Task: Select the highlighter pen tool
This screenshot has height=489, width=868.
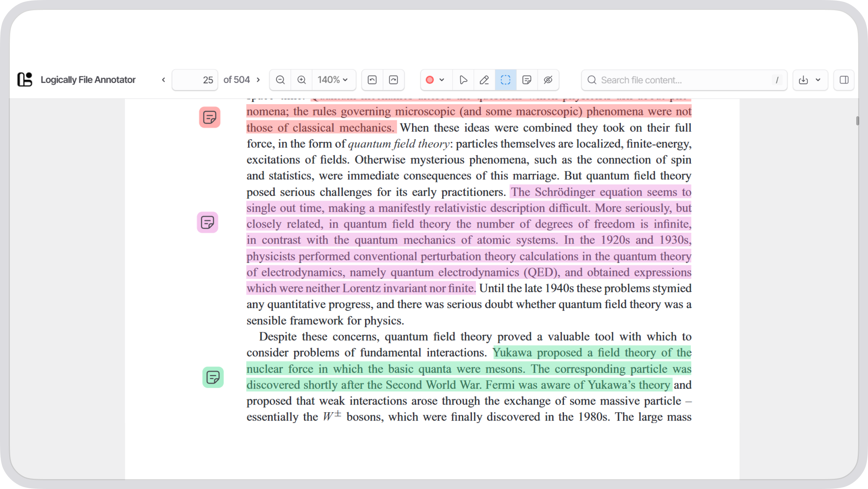Action: click(x=484, y=80)
